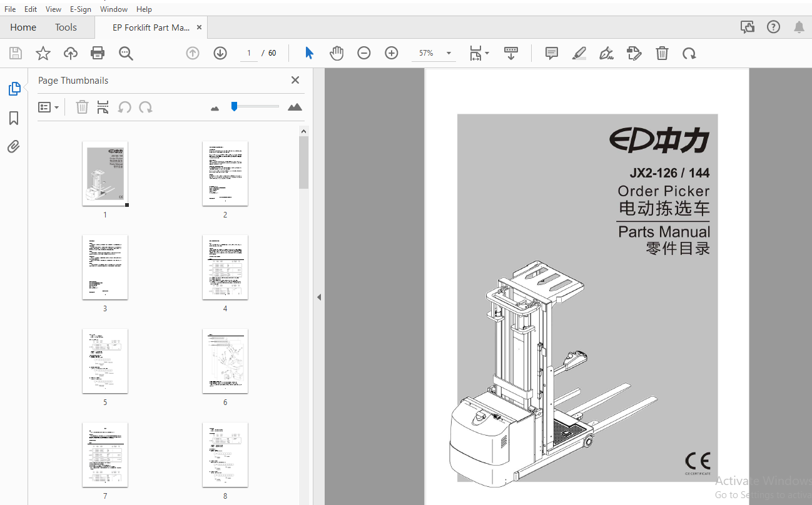Open the thumbnails options dropdown menu
Viewport: 812px width, 505px height.
49,107
